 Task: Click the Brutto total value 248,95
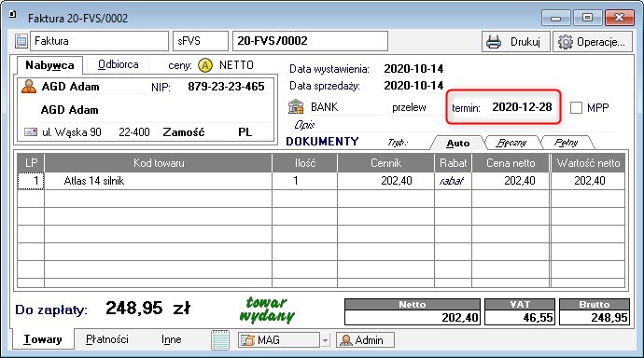(x=595, y=317)
